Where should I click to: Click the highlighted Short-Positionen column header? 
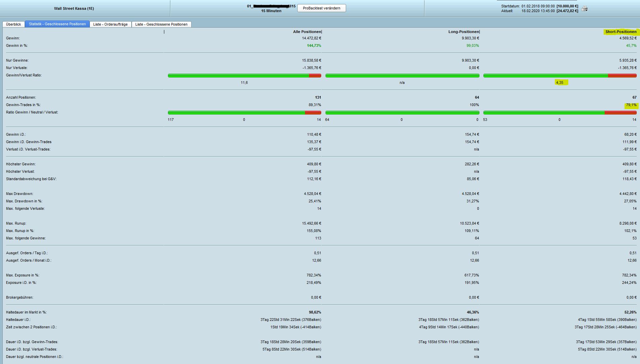(x=621, y=32)
